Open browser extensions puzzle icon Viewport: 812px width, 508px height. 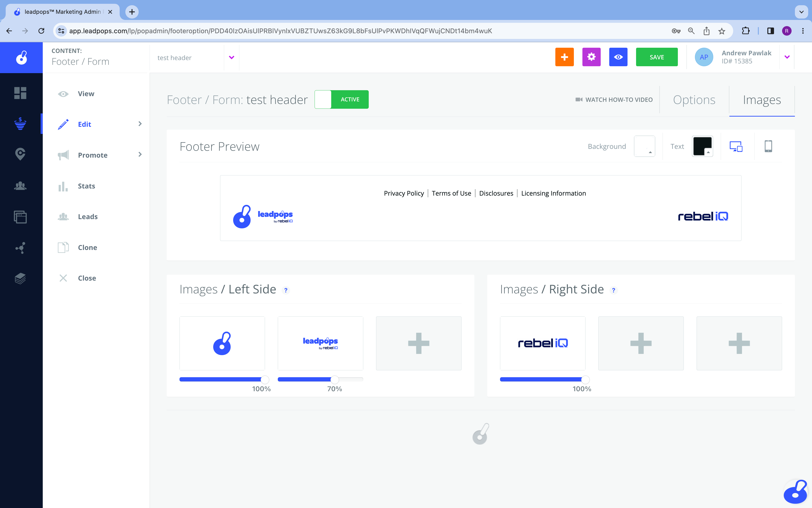pyautogui.click(x=746, y=31)
